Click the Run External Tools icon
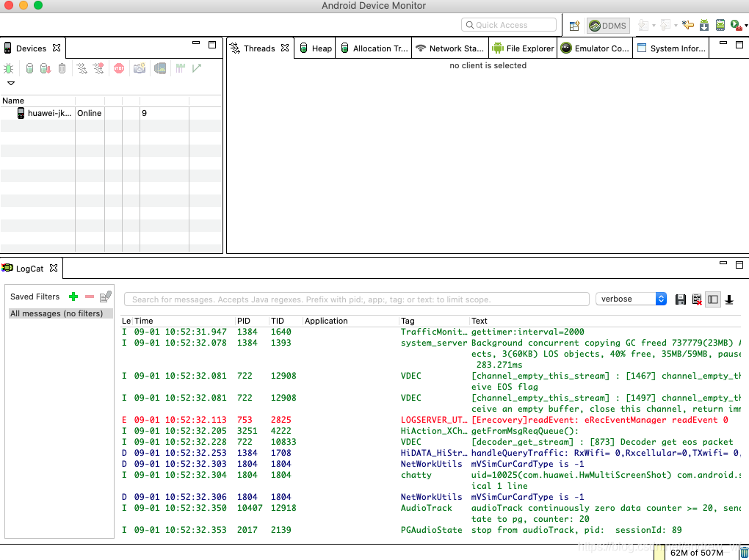 (x=736, y=25)
